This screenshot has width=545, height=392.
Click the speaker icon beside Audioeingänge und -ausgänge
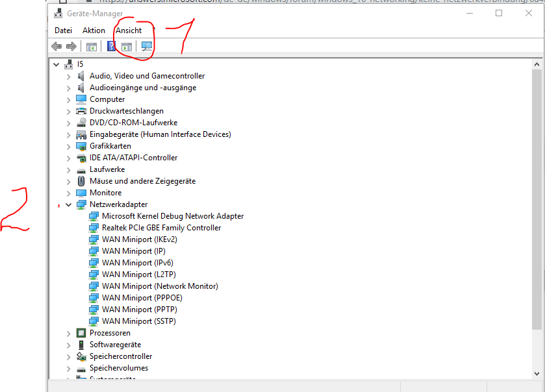click(x=81, y=88)
